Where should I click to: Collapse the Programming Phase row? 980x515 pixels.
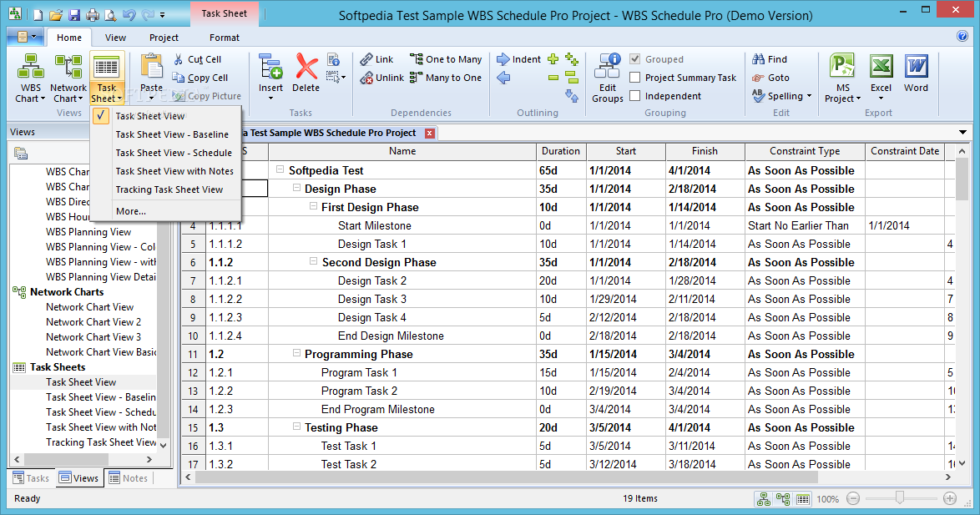pos(297,353)
